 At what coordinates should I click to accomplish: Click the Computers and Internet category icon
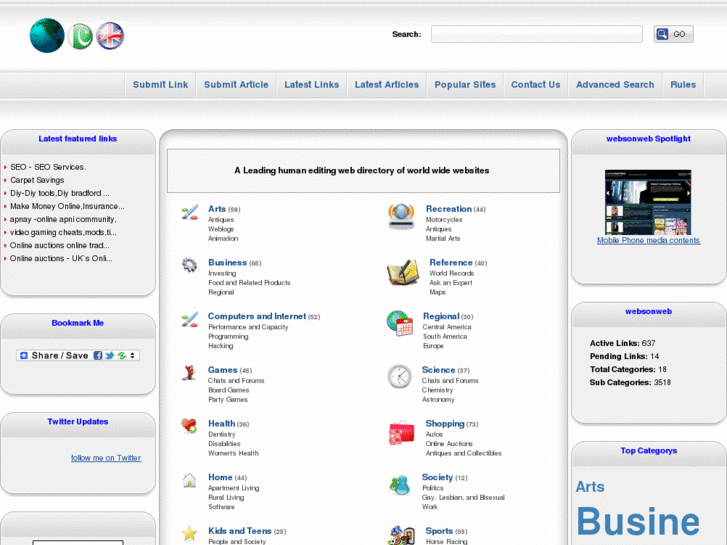click(x=190, y=319)
